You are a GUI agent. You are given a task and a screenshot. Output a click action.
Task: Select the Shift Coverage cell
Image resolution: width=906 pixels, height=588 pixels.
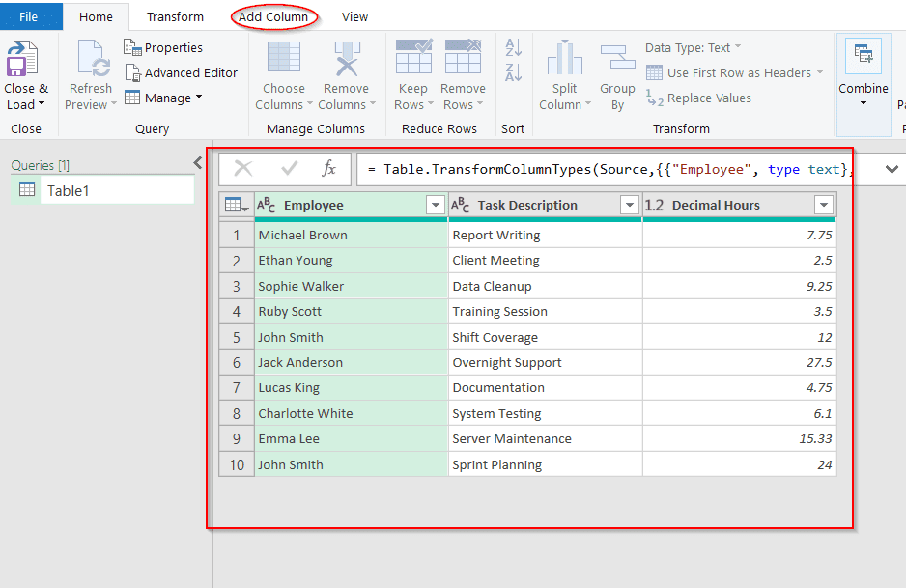(546, 337)
